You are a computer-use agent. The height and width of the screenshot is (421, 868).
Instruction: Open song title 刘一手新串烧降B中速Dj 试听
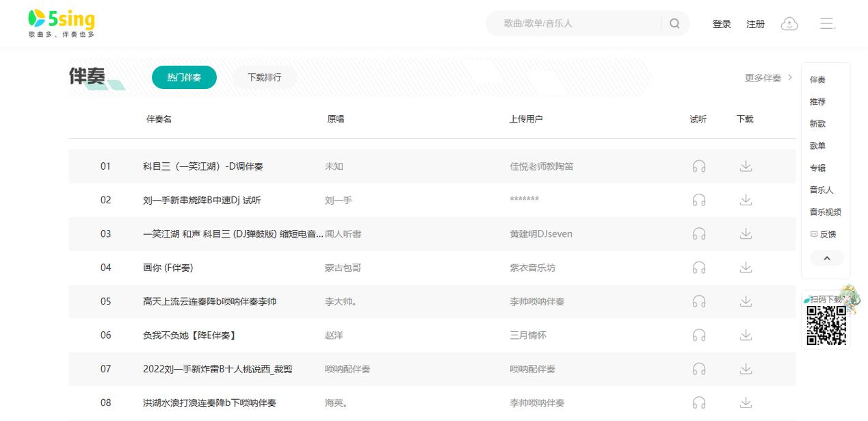(202, 200)
